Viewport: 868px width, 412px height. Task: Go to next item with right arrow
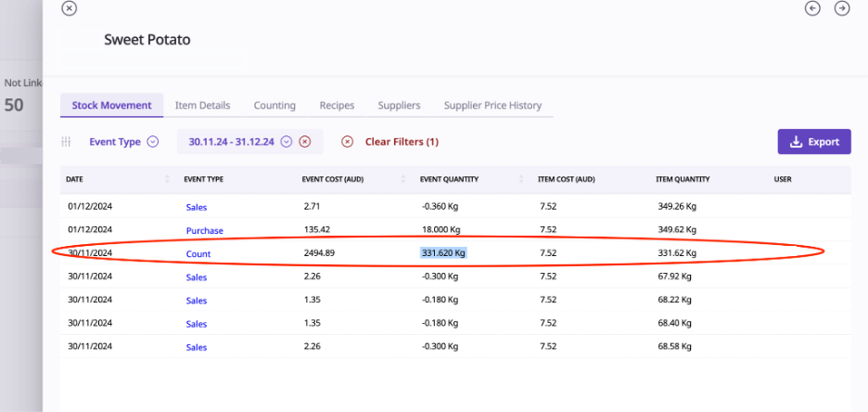[x=842, y=8]
